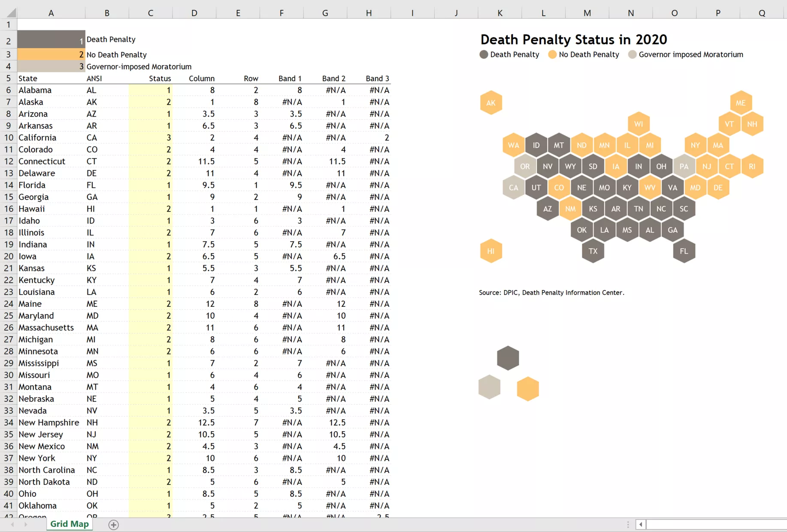
Task: Click the orange sample hexagon below the map
Action: pos(528,389)
